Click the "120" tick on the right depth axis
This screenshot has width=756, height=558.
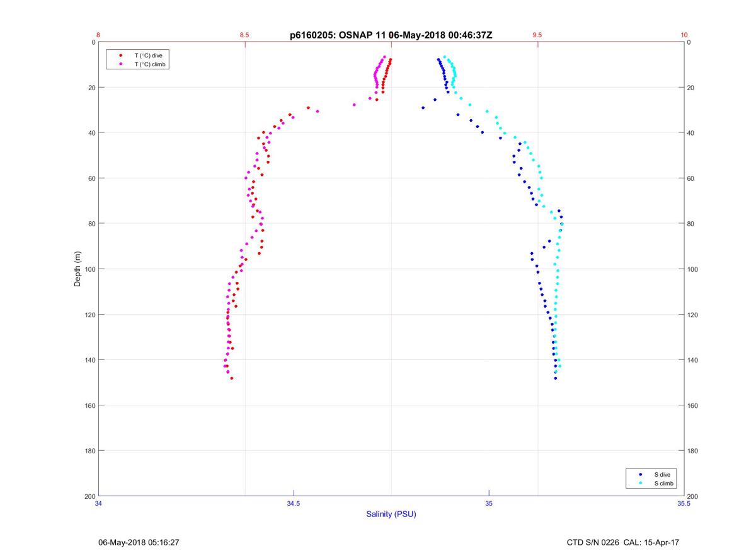click(692, 315)
